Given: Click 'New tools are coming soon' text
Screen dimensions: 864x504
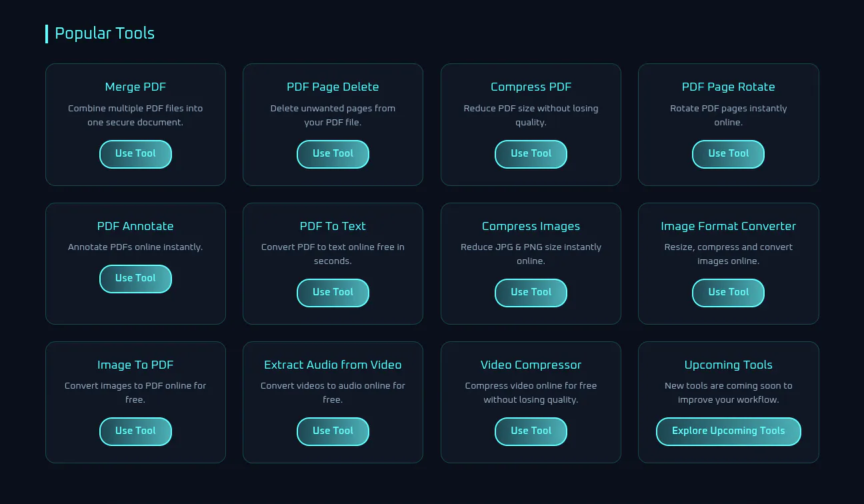Looking at the screenshot, I should point(728,393).
